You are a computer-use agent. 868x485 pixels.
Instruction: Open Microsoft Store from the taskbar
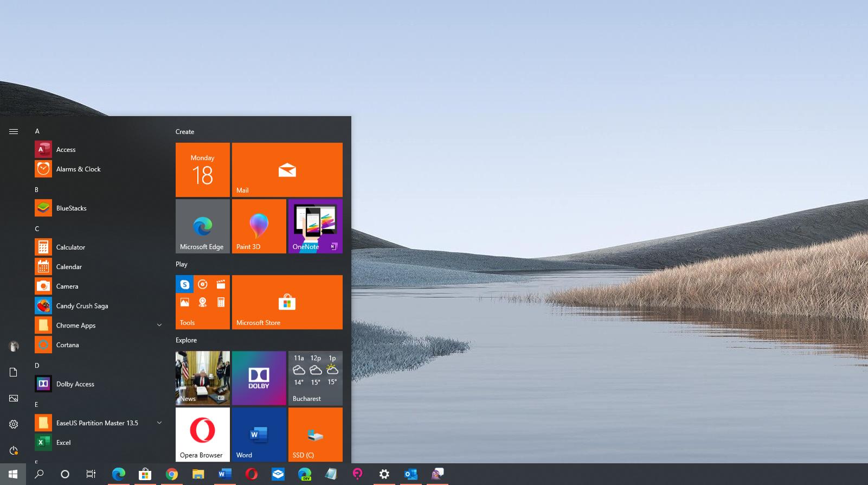[x=145, y=474]
